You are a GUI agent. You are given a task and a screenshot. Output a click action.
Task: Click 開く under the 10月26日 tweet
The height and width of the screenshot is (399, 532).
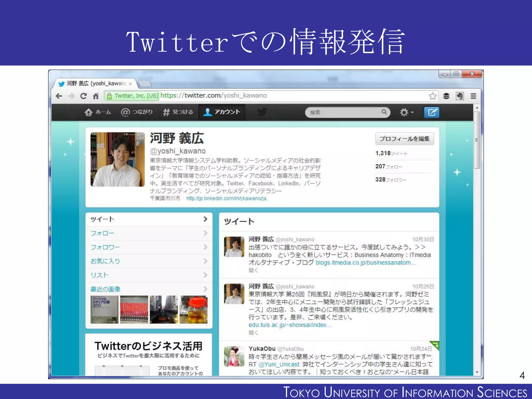(253, 333)
